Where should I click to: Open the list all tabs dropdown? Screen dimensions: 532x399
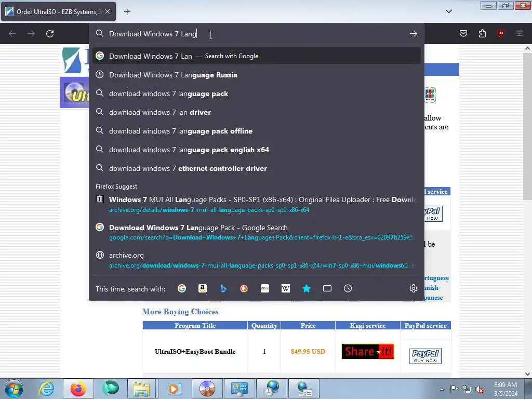[x=448, y=11]
